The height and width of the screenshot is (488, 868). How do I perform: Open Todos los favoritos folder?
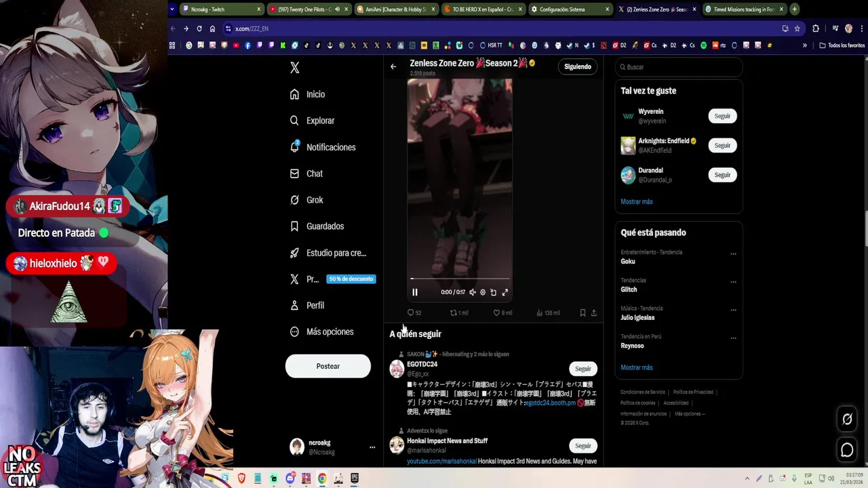842,45
